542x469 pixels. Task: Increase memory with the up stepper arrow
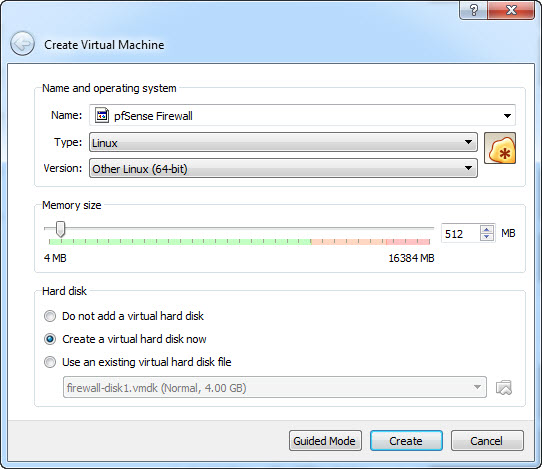pyautogui.click(x=486, y=229)
